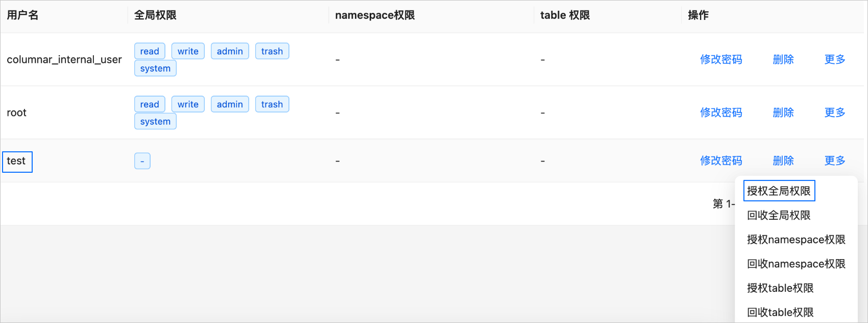The width and height of the screenshot is (868, 323).
Task: Choose 回收namespace权限 in dropdown menu
Action: pyautogui.click(x=796, y=264)
